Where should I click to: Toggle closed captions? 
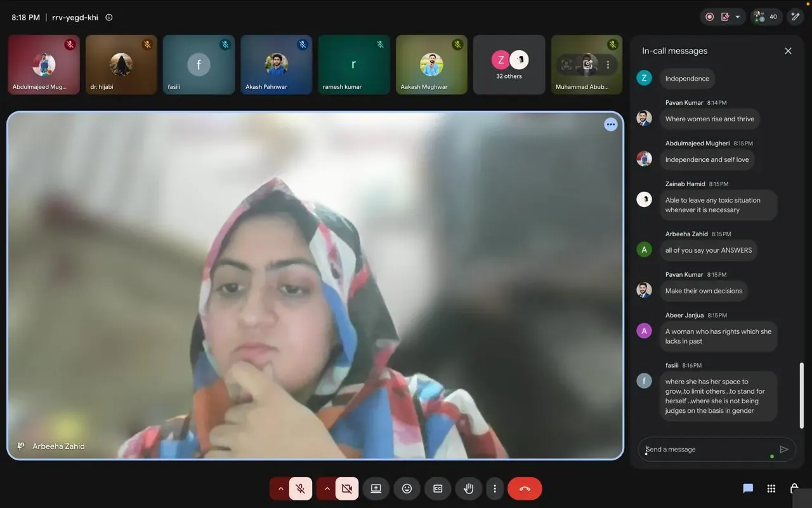[438, 488]
